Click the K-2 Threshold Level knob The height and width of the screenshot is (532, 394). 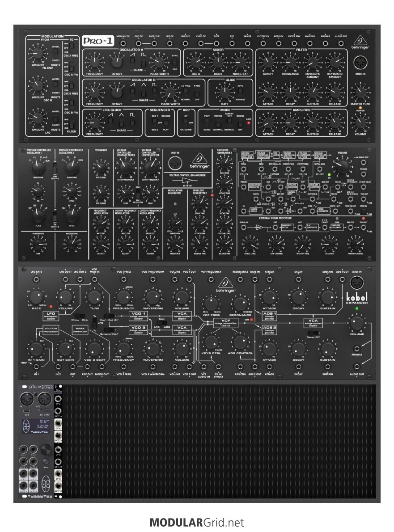(355, 243)
